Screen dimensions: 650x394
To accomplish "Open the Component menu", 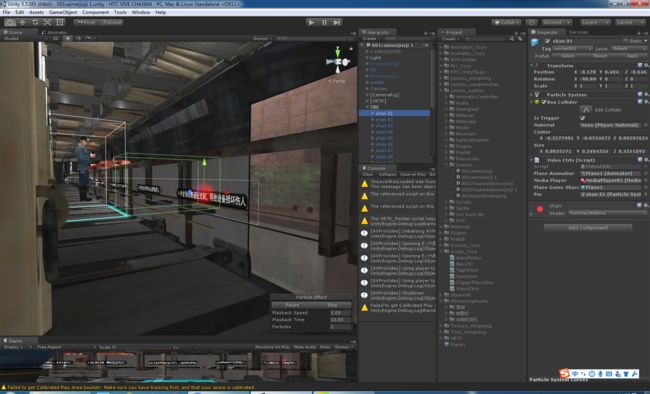I will pos(95,12).
